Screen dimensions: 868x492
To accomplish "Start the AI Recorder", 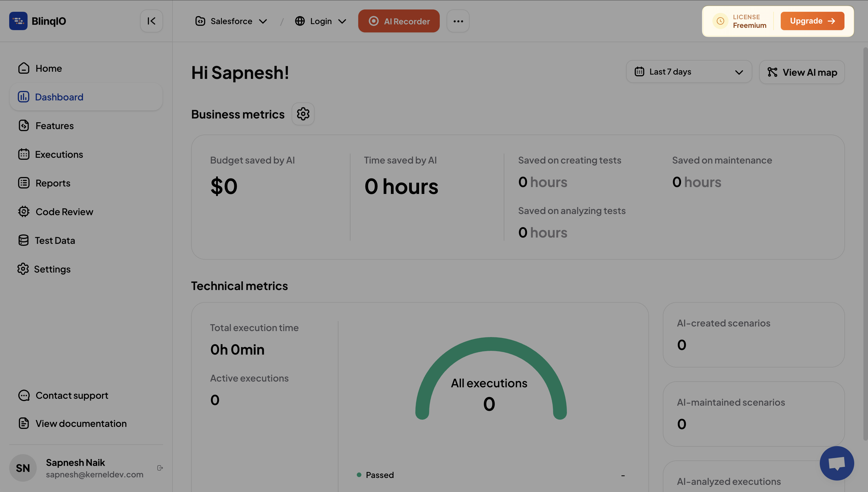I will click(399, 21).
